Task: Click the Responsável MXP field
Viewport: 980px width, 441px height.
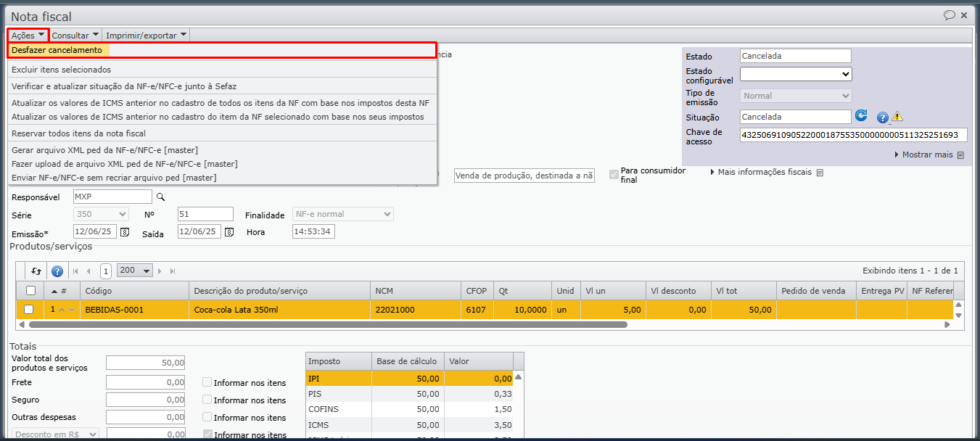Action: [x=113, y=197]
